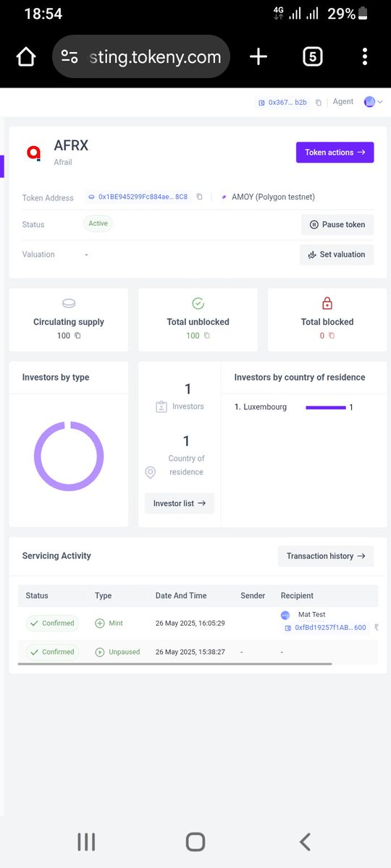Click the Country of residence pin icon
The height and width of the screenshot is (868, 391).
(x=151, y=472)
